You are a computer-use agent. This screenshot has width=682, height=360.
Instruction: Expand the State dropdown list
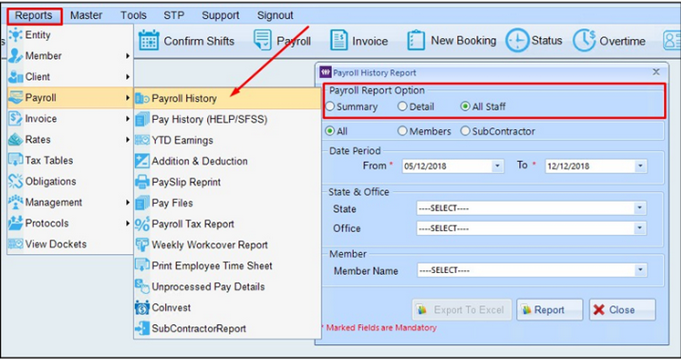639,208
